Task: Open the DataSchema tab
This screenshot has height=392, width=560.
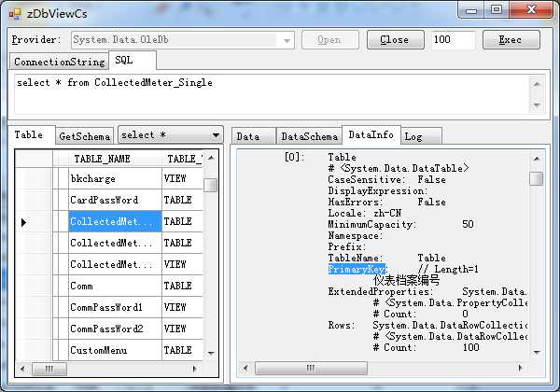Action: tap(309, 136)
